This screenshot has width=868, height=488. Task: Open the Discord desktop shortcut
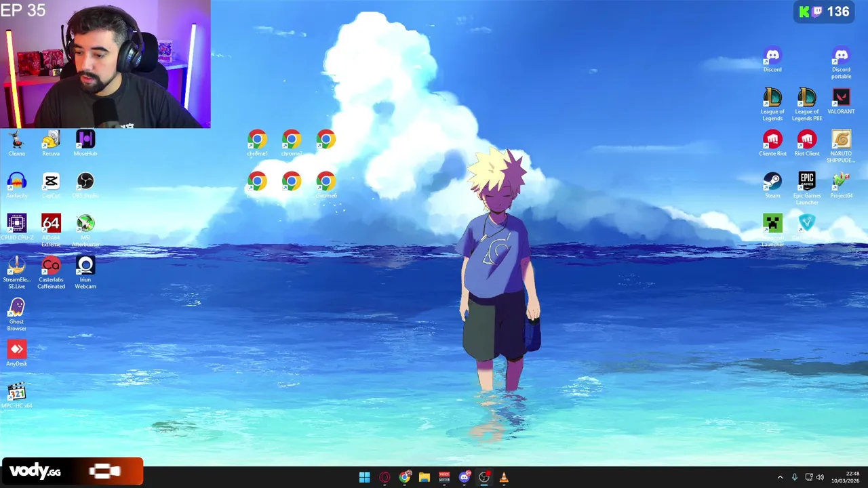pyautogui.click(x=772, y=59)
